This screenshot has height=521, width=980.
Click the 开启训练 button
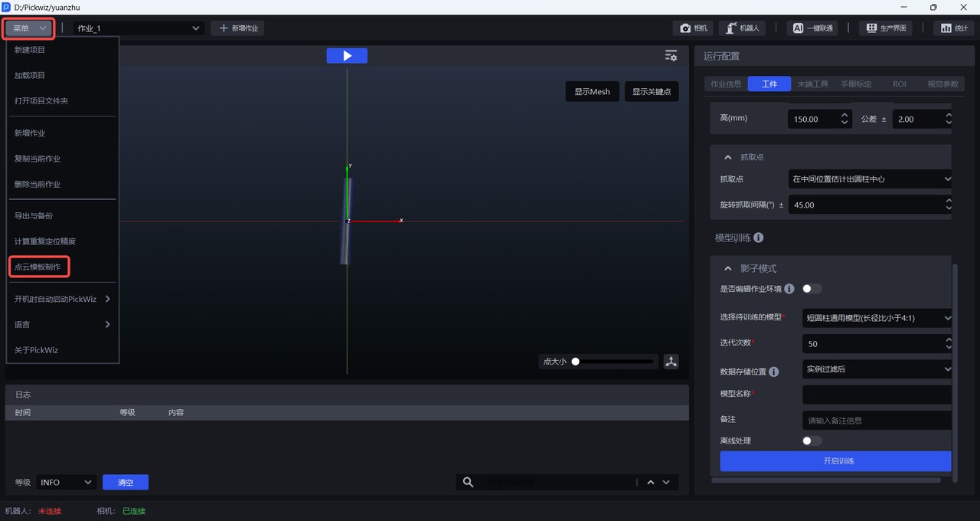click(838, 461)
